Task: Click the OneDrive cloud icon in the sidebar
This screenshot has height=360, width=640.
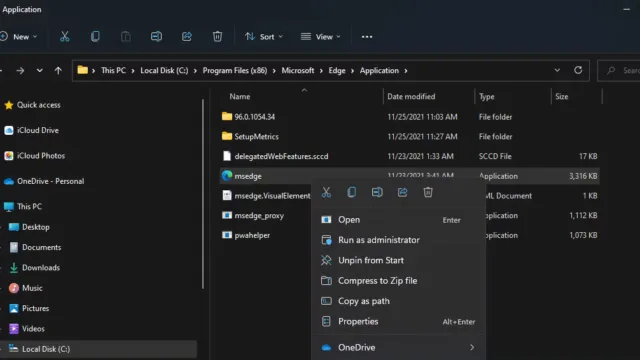Action: (9, 181)
